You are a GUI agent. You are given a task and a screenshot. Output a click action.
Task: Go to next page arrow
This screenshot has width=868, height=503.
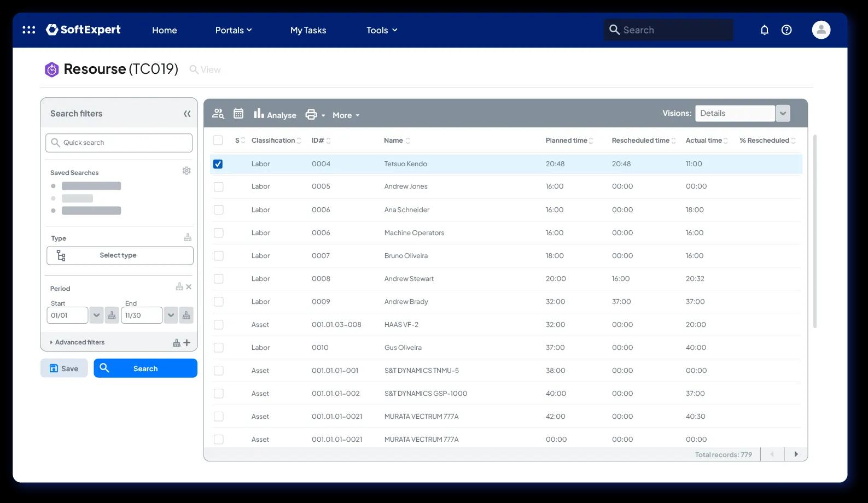coord(796,454)
